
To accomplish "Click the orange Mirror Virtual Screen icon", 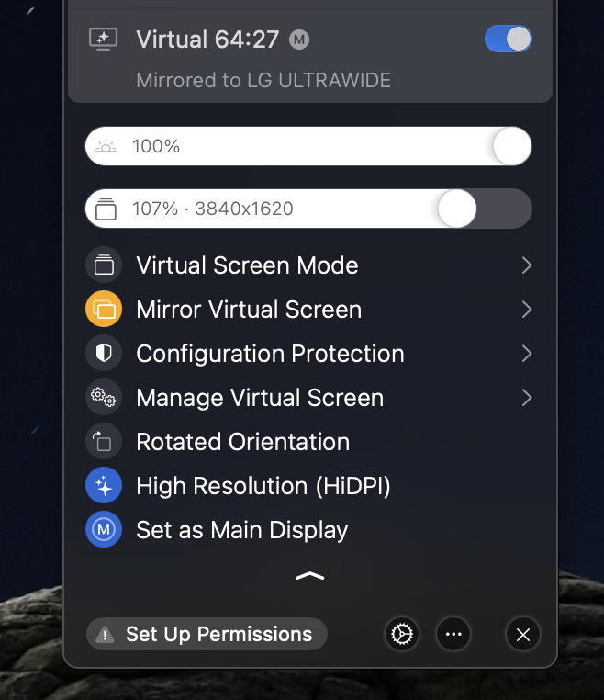I will click(x=104, y=310).
